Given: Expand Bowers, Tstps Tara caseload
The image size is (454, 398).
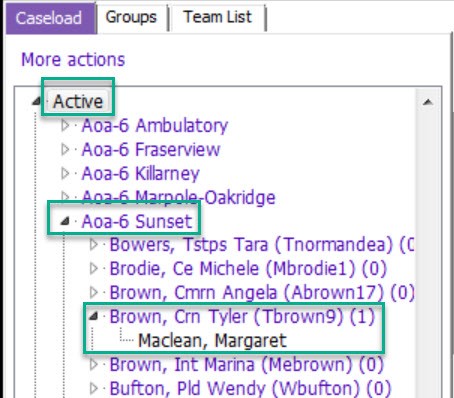Looking at the screenshot, I should [x=94, y=245].
